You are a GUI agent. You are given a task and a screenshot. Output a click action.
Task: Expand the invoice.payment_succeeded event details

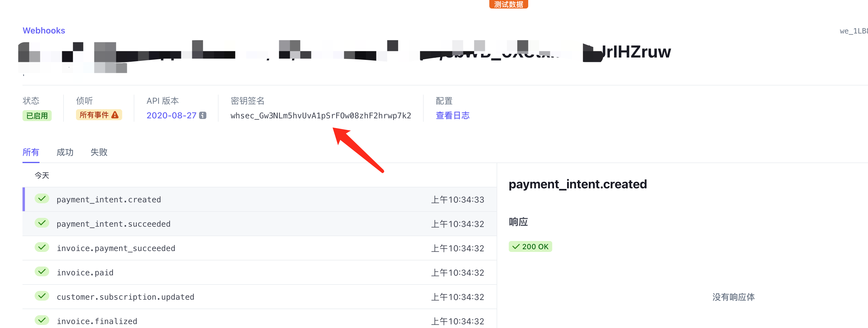pyautogui.click(x=236, y=248)
